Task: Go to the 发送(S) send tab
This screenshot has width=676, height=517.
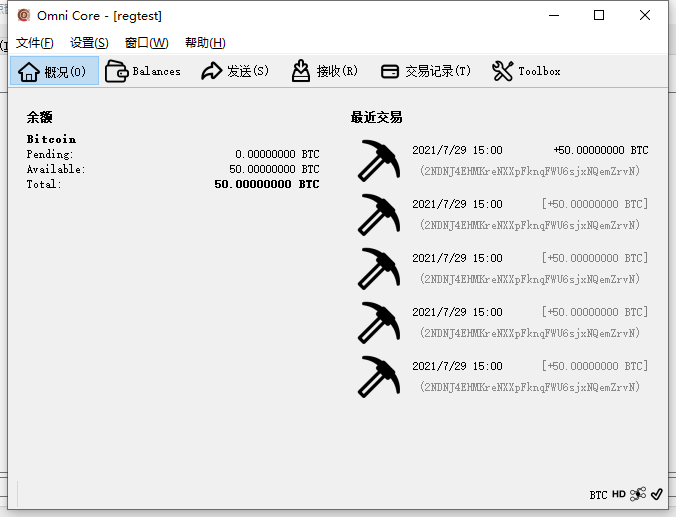Action: point(235,71)
